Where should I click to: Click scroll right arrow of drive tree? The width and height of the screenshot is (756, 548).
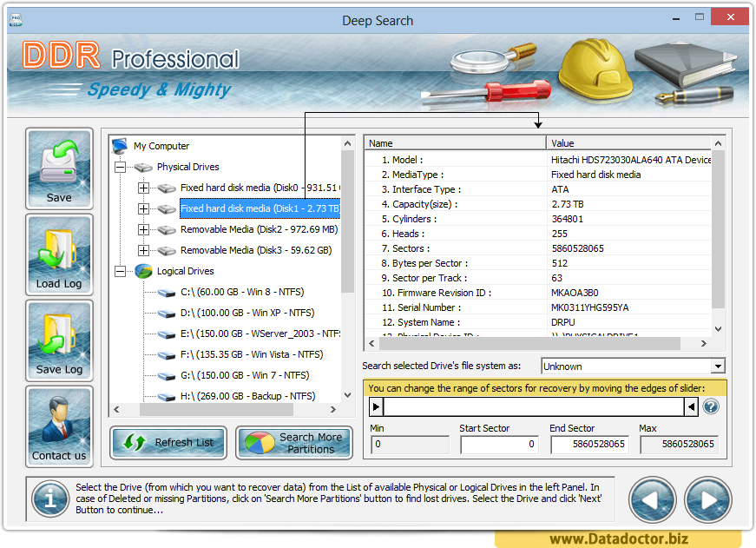(x=332, y=410)
